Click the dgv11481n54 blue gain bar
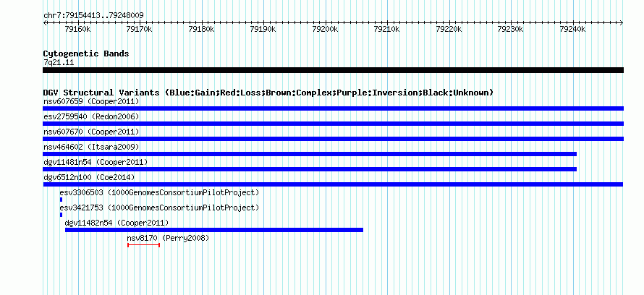644x295 pixels. 310,169
